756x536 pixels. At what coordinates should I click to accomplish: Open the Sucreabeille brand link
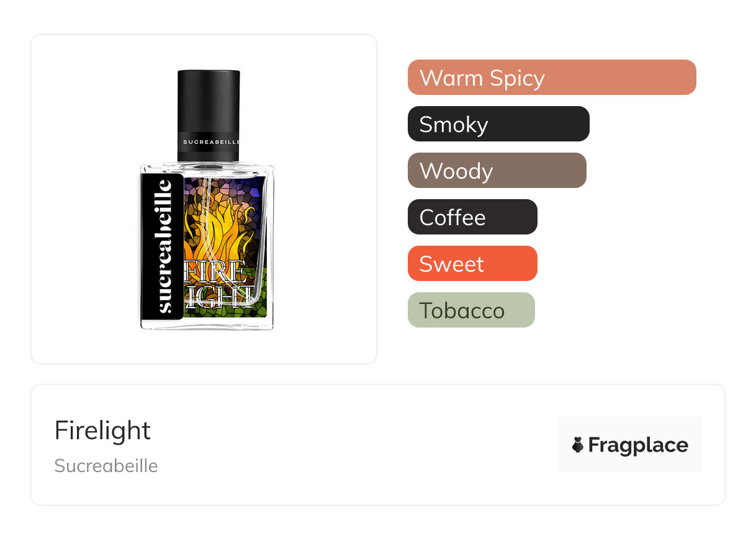[x=106, y=466]
